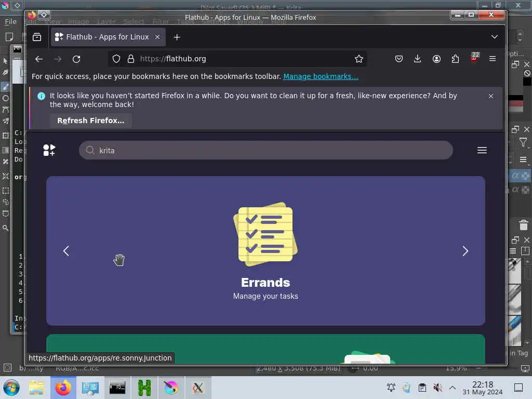Switch to the terminal window in taskbar
532x399 pixels.
point(117,388)
